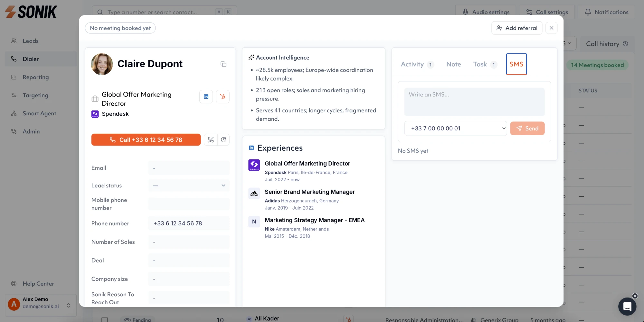Open Notifications in the top bar

[x=606, y=12]
